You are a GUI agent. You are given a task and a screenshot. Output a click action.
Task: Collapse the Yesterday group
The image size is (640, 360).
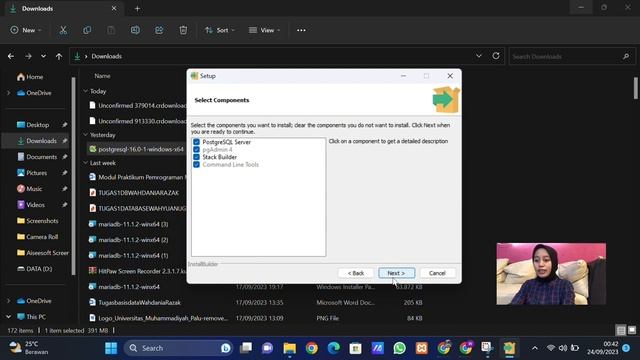[85, 135]
